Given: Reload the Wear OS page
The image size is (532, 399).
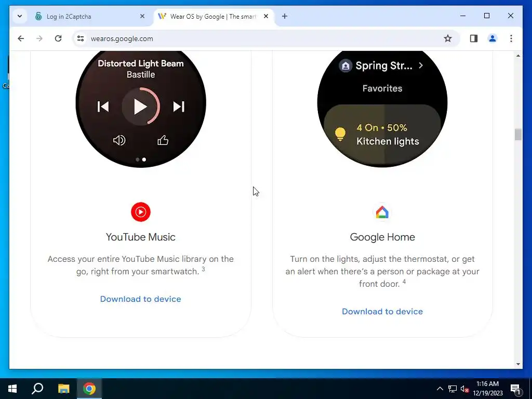Looking at the screenshot, I should tap(58, 38).
